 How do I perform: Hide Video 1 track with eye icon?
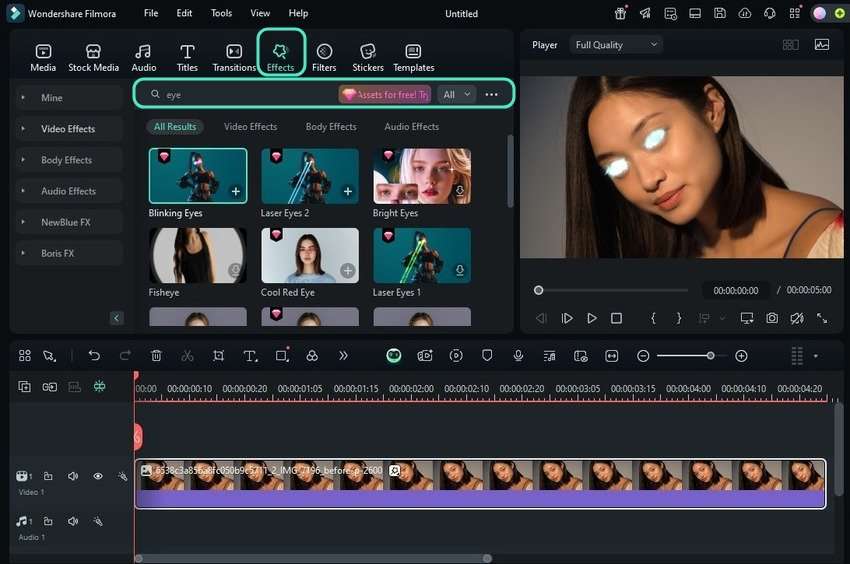point(98,477)
